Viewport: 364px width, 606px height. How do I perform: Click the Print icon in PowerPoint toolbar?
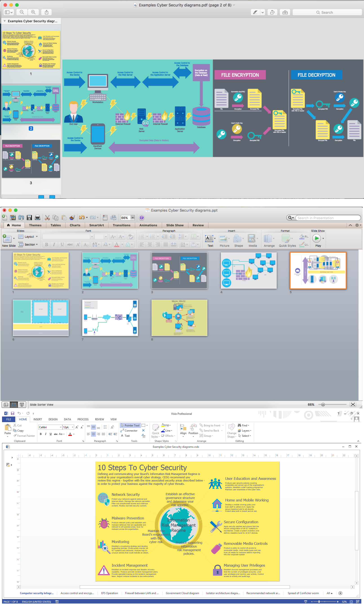pos(37,218)
